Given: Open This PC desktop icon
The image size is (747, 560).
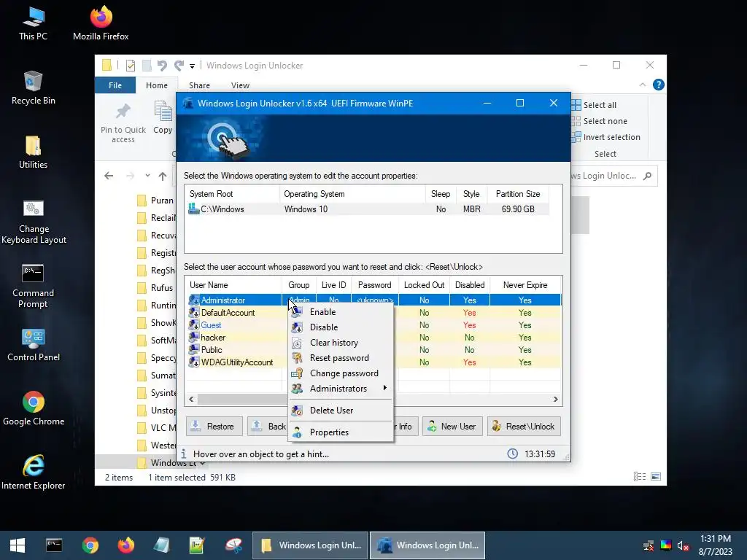Looking at the screenshot, I should tap(33, 24).
